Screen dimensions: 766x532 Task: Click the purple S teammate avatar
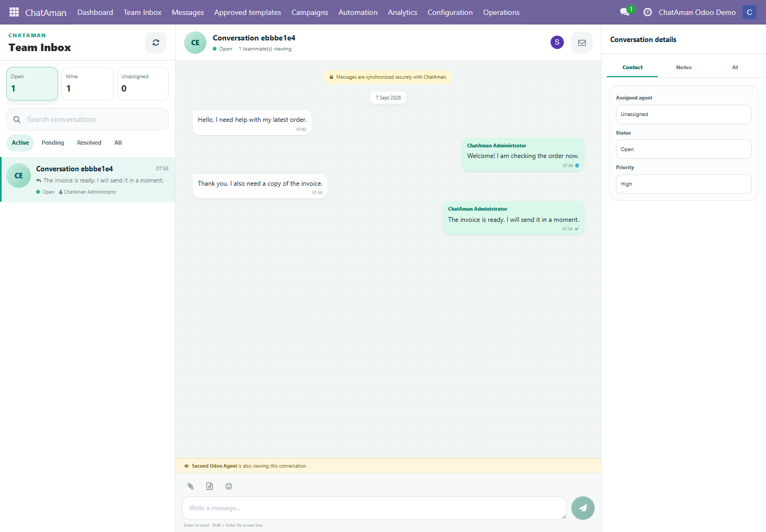[557, 43]
